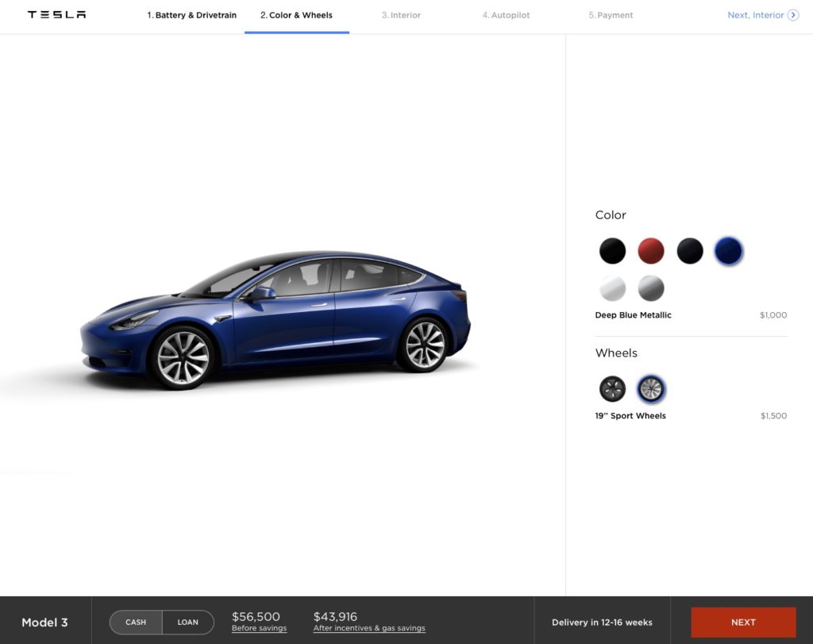Switch payment view to Loan

coord(187,623)
